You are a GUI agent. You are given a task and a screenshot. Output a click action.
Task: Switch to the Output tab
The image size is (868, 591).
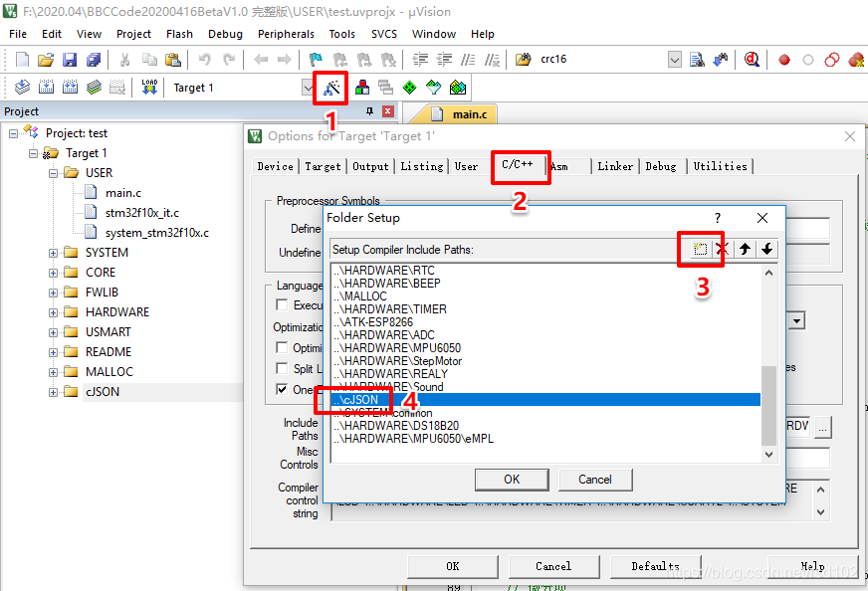click(370, 166)
